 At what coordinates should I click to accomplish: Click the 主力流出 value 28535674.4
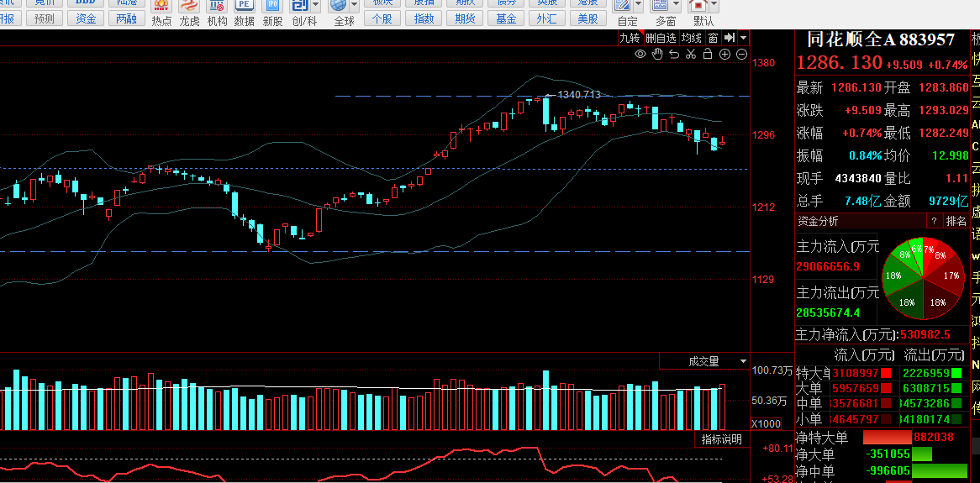pos(828,313)
